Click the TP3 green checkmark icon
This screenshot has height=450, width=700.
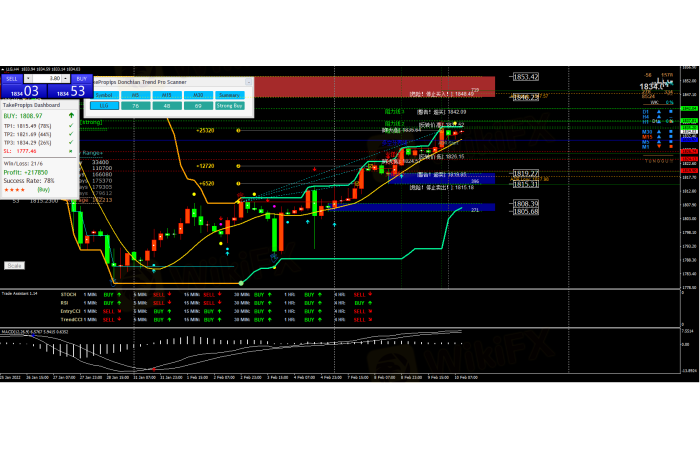[71, 143]
